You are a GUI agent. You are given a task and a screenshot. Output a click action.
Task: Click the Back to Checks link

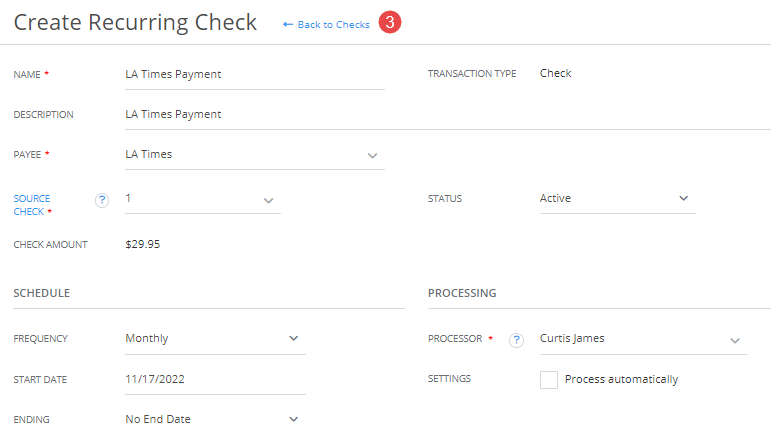pyautogui.click(x=333, y=25)
